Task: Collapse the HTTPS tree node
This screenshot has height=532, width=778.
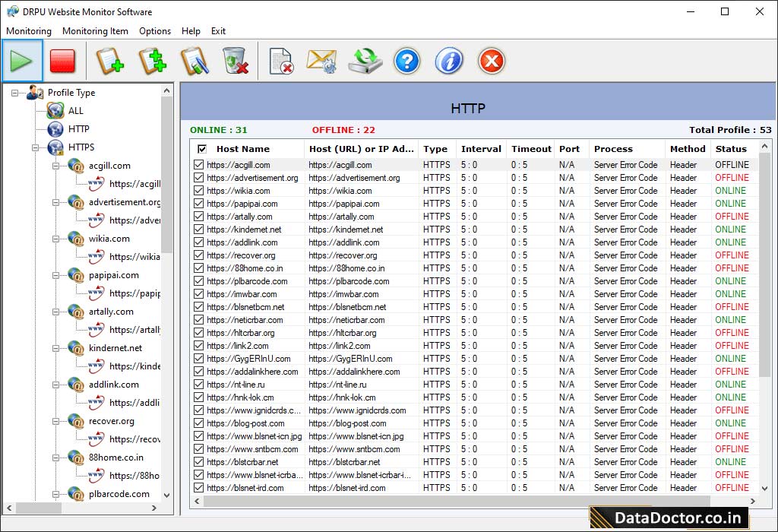Action: pyautogui.click(x=35, y=147)
